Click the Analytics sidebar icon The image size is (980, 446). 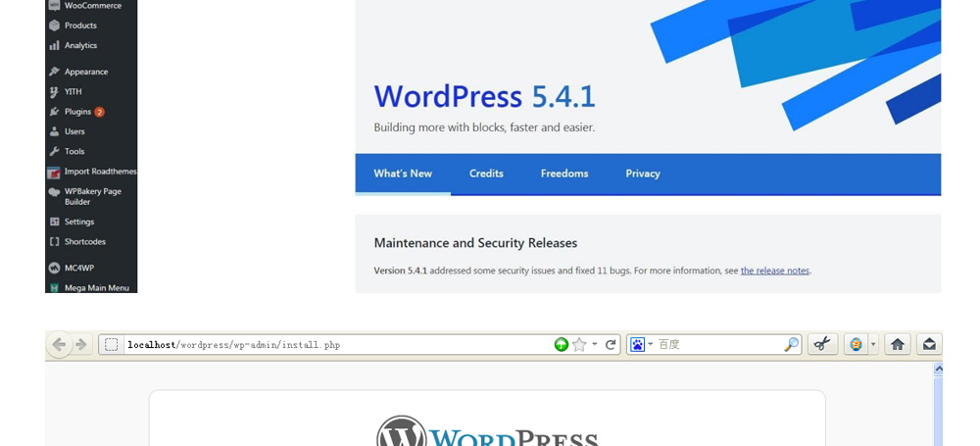(55, 45)
